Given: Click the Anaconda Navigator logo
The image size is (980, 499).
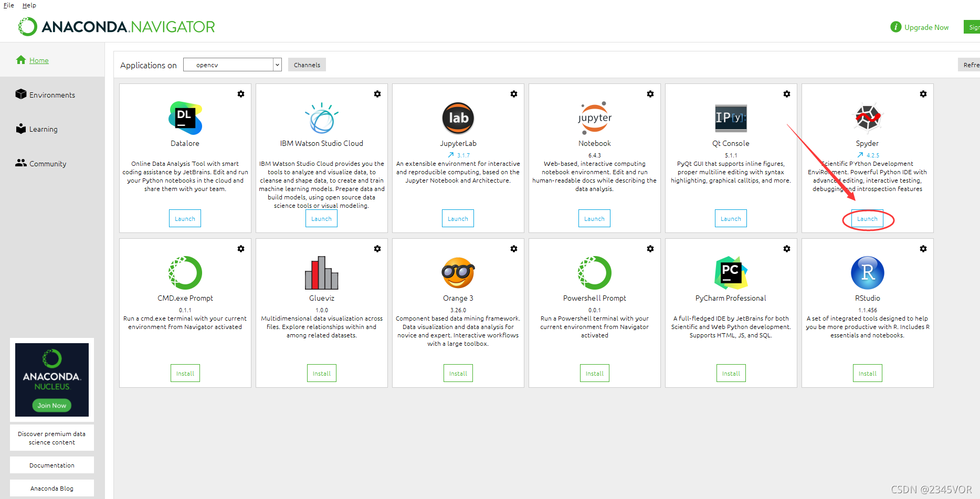Looking at the screenshot, I should pos(117,26).
